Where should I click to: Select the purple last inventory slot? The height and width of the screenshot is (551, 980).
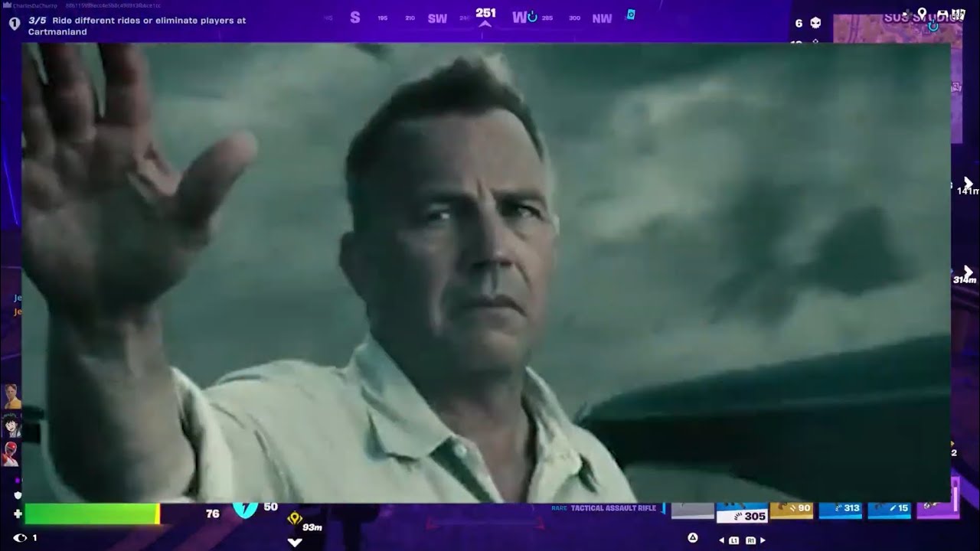(x=938, y=510)
